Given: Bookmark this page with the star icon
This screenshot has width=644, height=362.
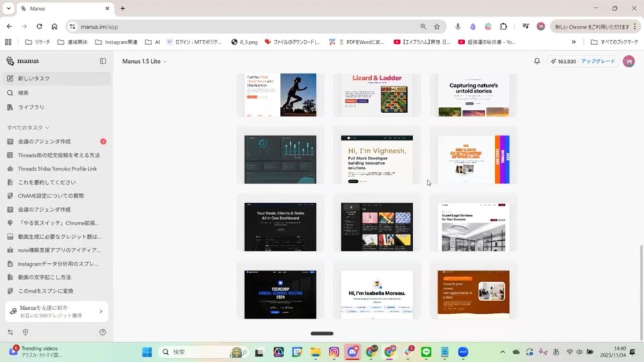Looking at the screenshot, I should click(437, 26).
